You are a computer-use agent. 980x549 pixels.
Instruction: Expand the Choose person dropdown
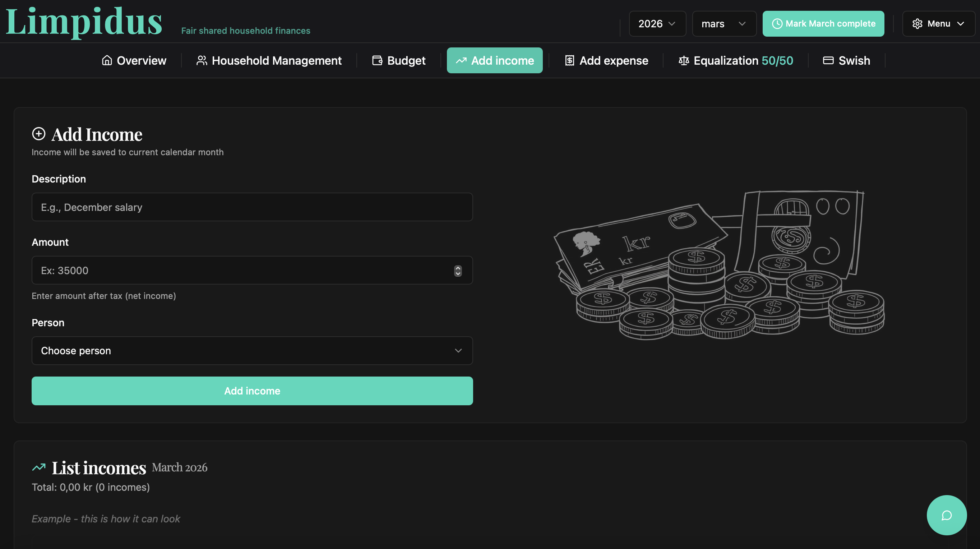click(252, 351)
